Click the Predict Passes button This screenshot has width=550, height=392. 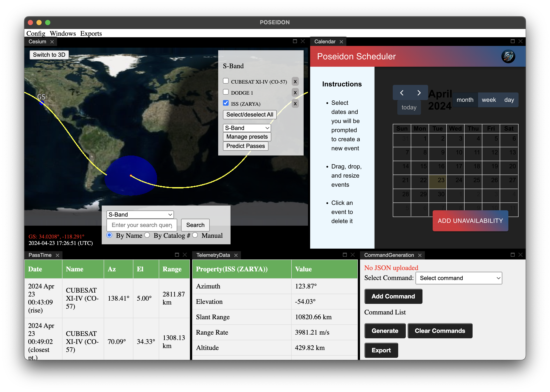(246, 146)
